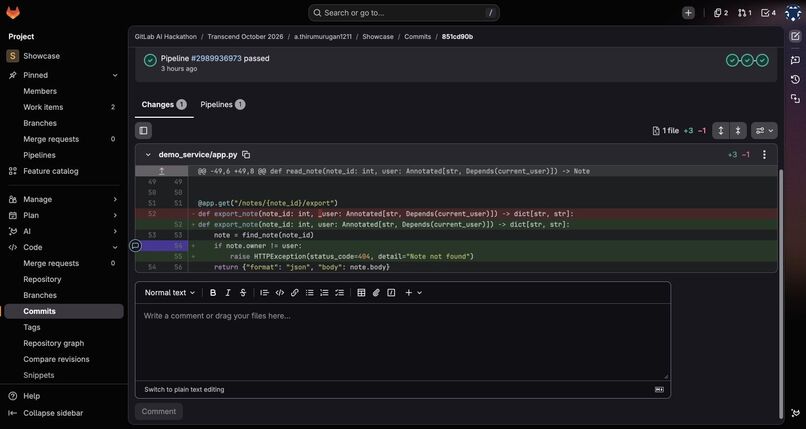Switch to the Pipelines tab

223,104
